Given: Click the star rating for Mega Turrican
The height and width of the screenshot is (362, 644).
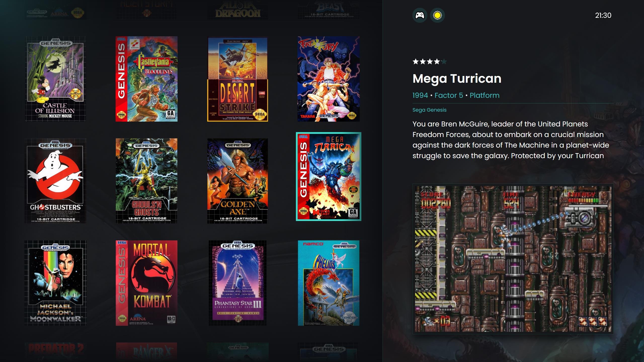Looking at the screenshot, I should 430,62.
